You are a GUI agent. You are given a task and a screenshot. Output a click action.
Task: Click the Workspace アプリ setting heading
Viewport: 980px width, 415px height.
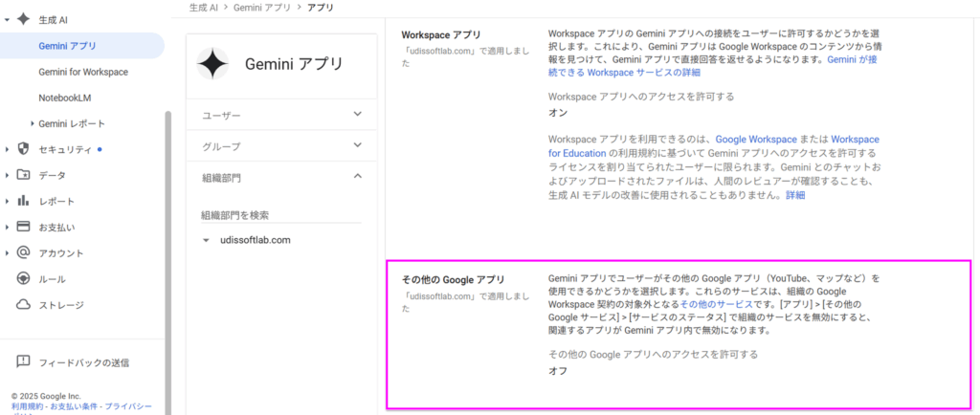coord(440,34)
